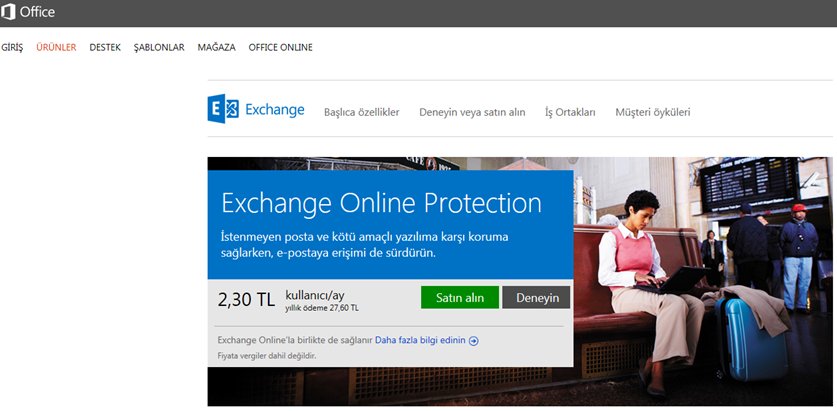
Task: Click the Exchange Online Protection heading
Action: (382, 203)
